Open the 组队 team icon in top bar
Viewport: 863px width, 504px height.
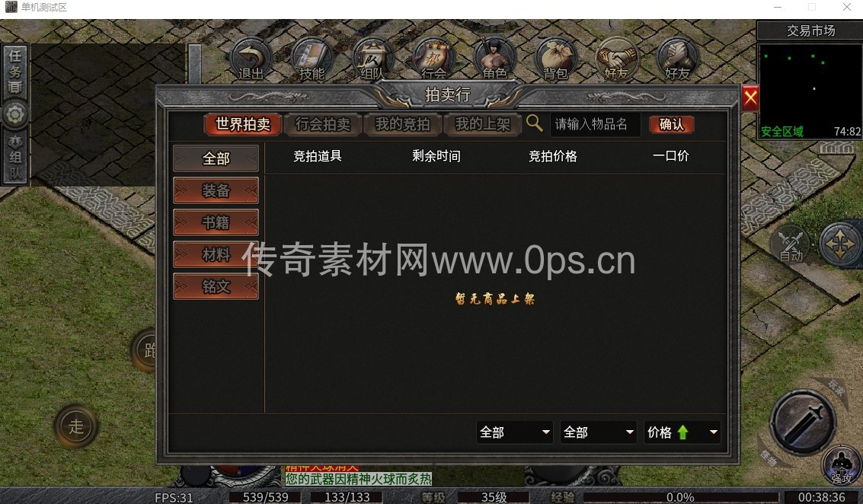(x=372, y=59)
